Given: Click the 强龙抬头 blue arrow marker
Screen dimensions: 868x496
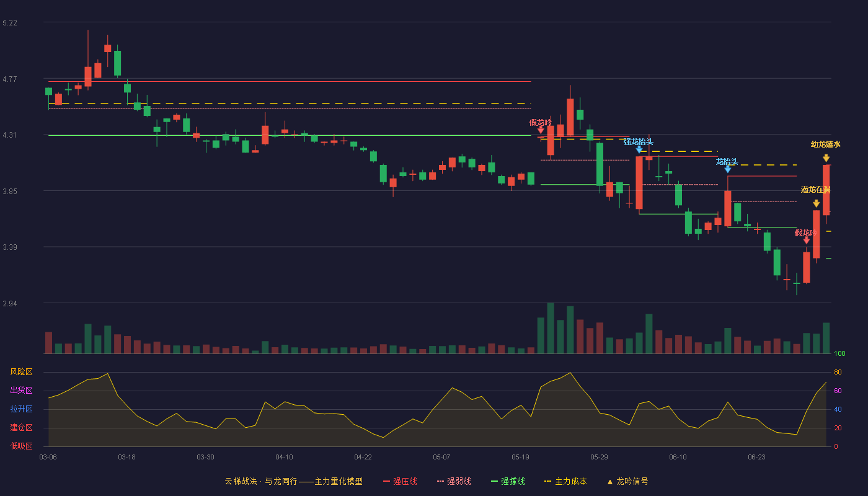Looking at the screenshot, I should [x=639, y=149].
